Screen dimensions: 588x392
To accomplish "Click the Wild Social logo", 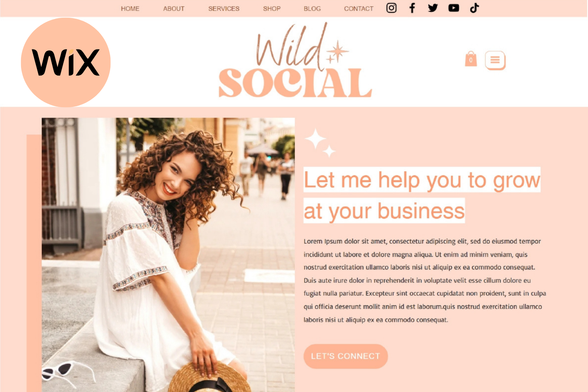I will pyautogui.click(x=295, y=60).
